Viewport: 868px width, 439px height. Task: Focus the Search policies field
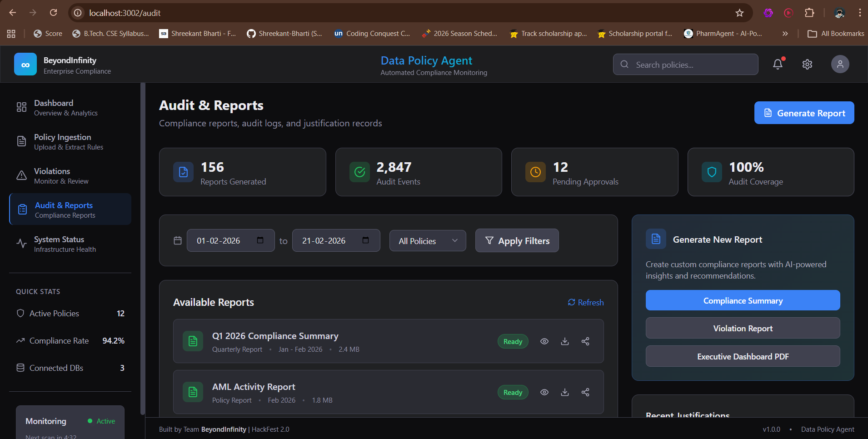[685, 65]
